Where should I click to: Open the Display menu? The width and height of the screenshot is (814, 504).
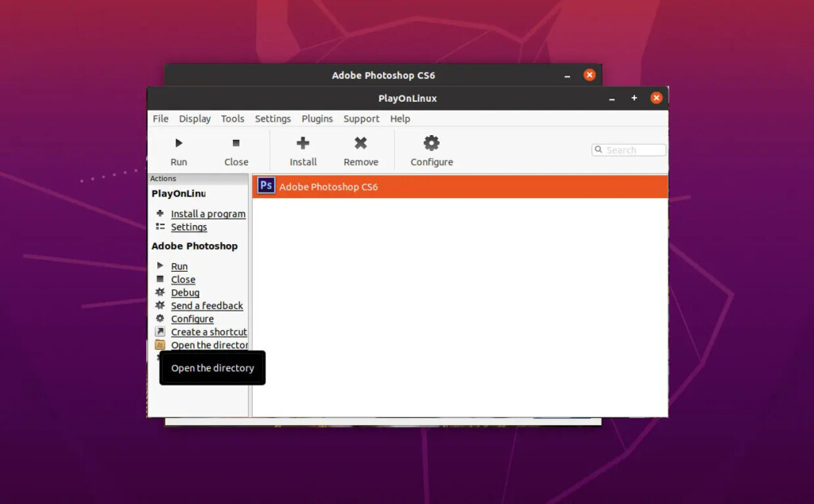tap(195, 118)
